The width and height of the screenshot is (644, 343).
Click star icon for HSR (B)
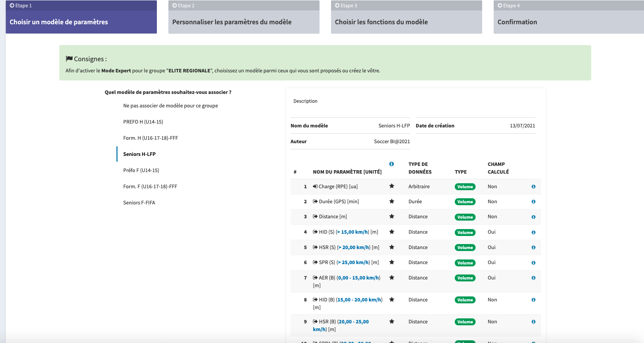(392, 321)
